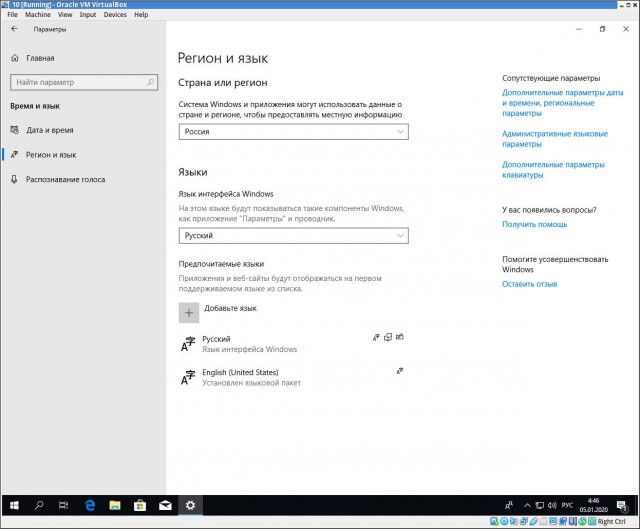Click VirtualBox display indicator in status bar
Image resolution: width=640 pixels, height=529 pixels.
pyautogui.click(x=553, y=521)
